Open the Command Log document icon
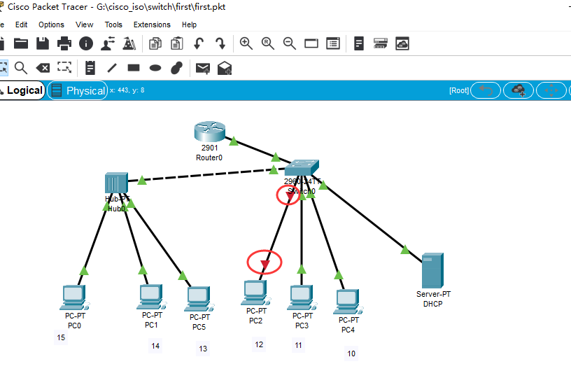 (359, 43)
